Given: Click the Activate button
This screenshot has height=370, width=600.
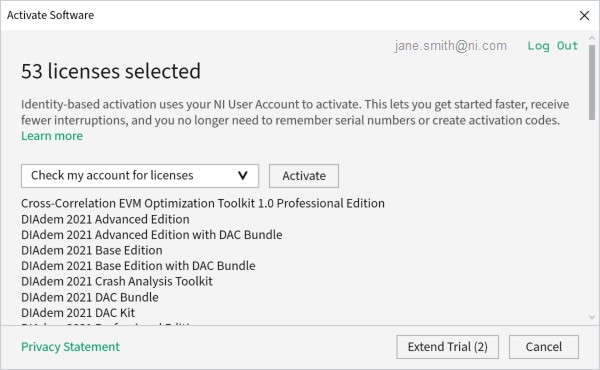Looking at the screenshot, I should pyautogui.click(x=303, y=176).
